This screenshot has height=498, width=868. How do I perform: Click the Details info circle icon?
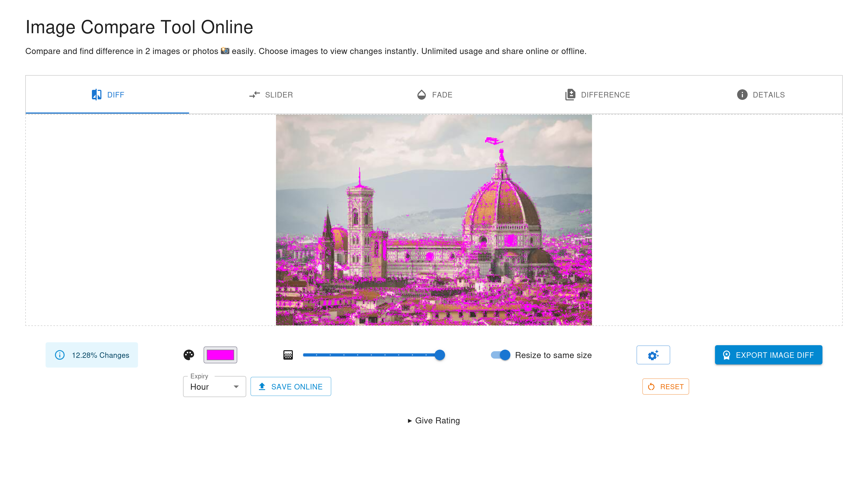coord(742,95)
